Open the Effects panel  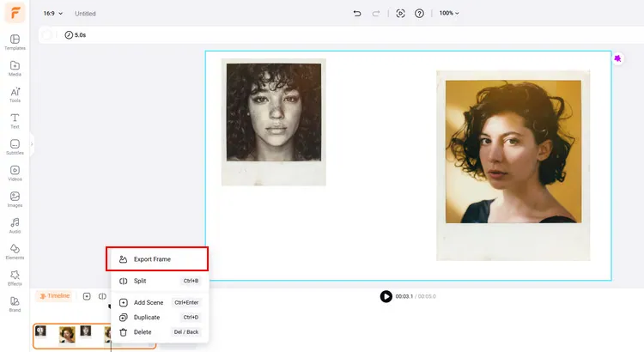click(15, 277)
